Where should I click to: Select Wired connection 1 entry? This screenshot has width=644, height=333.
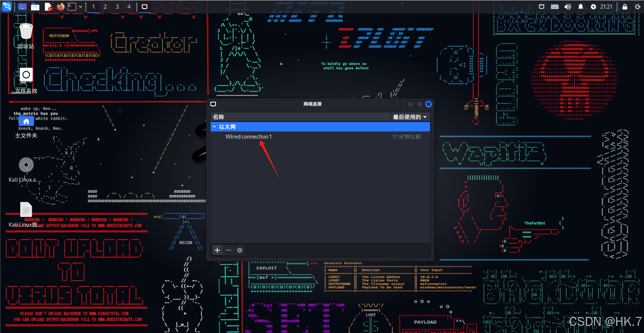(248, 137)
